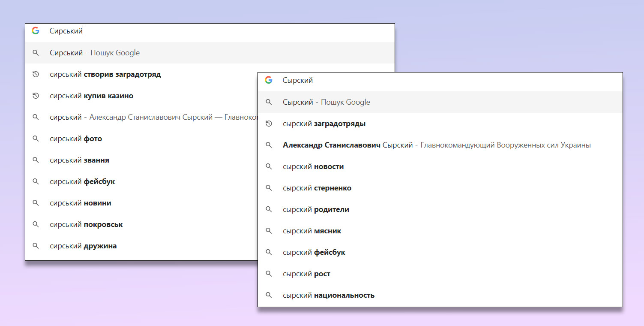
Task: Click magnifier icon beside "сырский новости"
Action: coord(269,166)
